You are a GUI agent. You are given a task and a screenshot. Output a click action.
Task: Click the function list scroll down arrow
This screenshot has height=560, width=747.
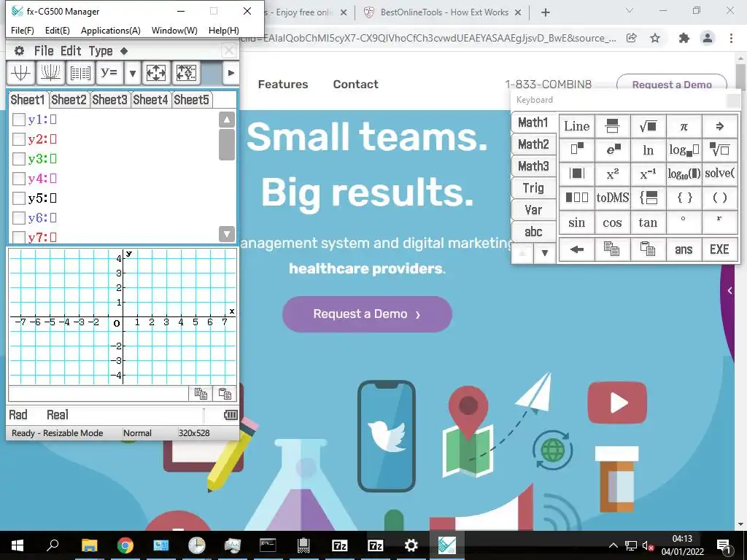coord(227,234)
